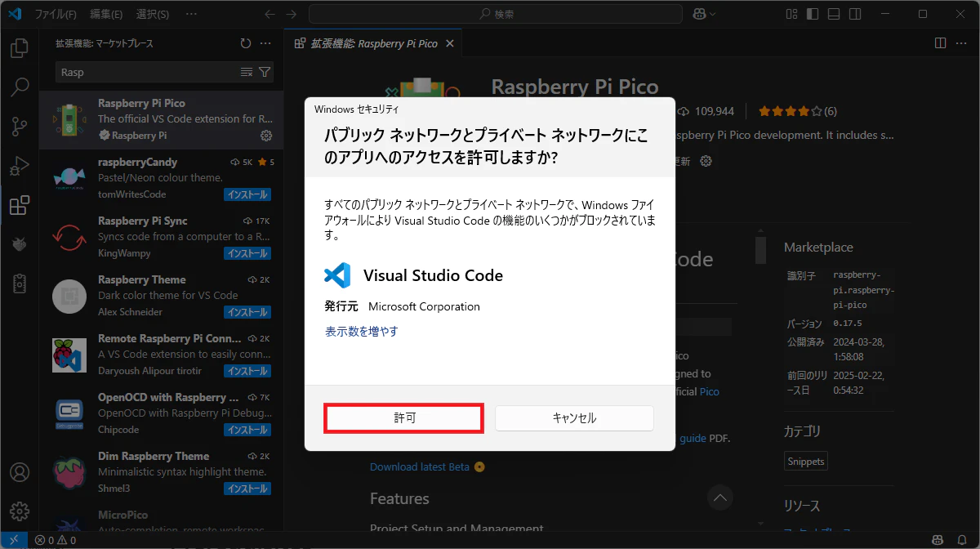Open notifications bell in status bar
Image resolution: width=980 pixels, height=549 pixels.
[x=964, y=540]
